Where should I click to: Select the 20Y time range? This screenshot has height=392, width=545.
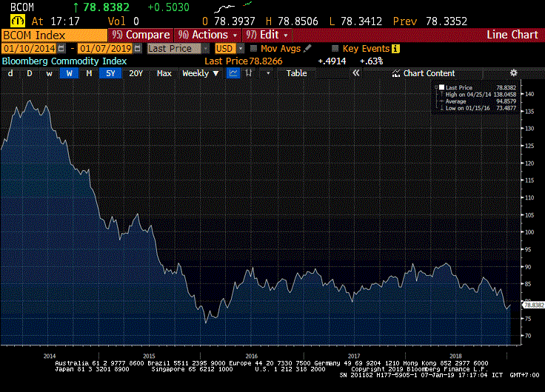point(136,73)
